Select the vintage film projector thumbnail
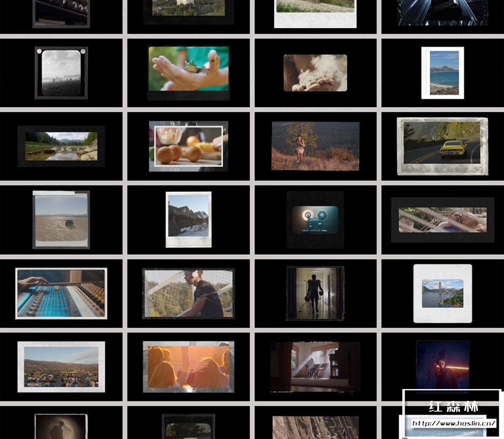 tap(315, 220)
